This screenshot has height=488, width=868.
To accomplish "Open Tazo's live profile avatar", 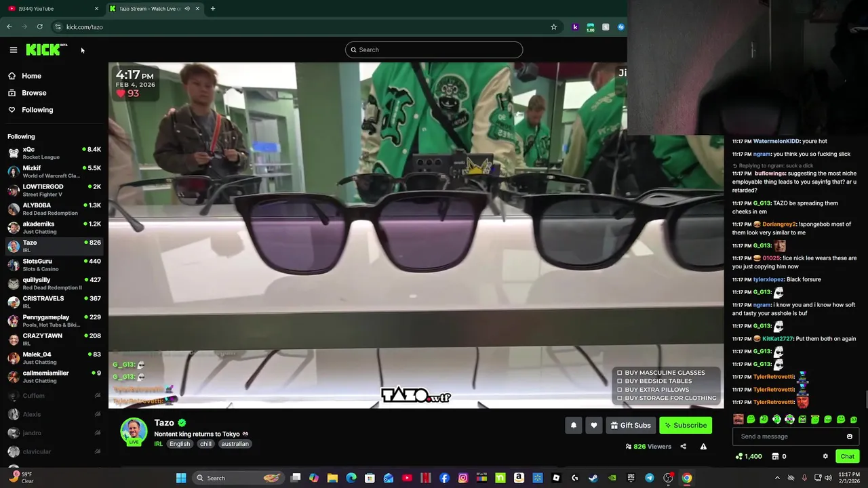I will pyautogui.click(x=134, y=432).
